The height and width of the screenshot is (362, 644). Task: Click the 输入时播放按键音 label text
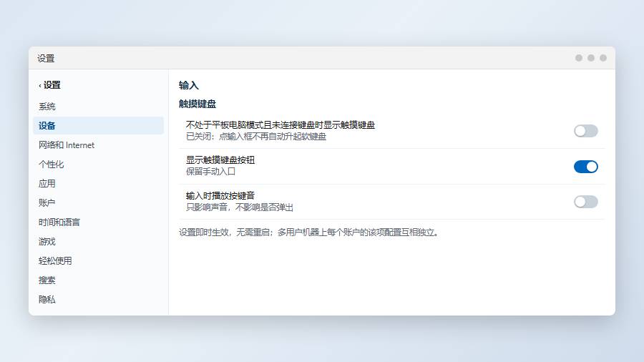tap(220, 195)
